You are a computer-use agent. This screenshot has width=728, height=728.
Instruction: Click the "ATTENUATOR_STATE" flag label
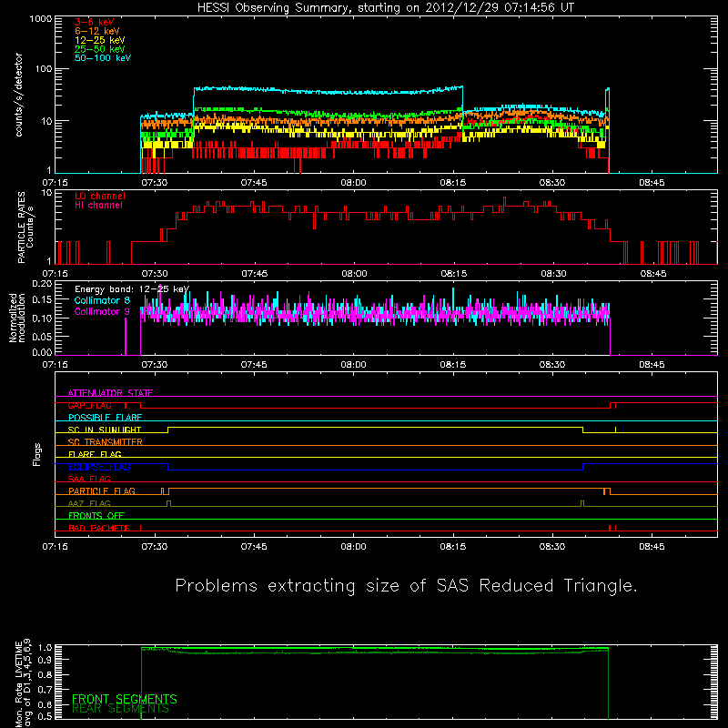(x=110, y=393)
